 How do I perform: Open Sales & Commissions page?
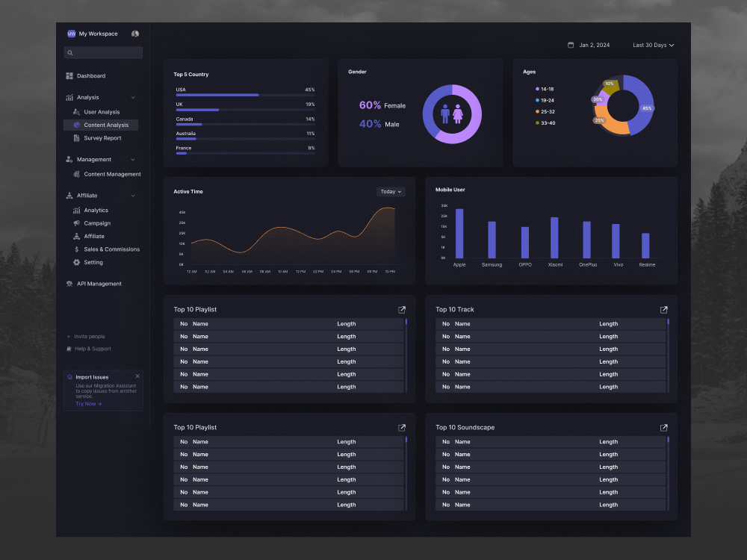pyautogui.click(x=111, y=249)
